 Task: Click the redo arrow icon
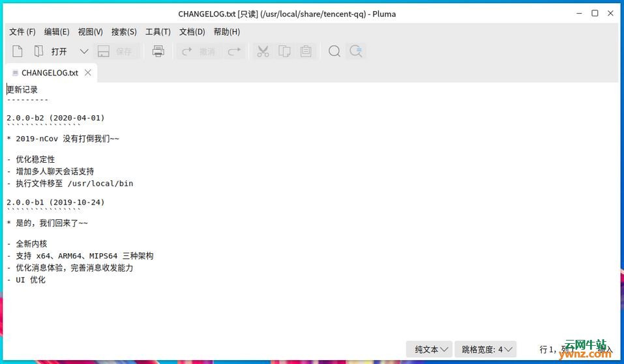coord(234,51)
